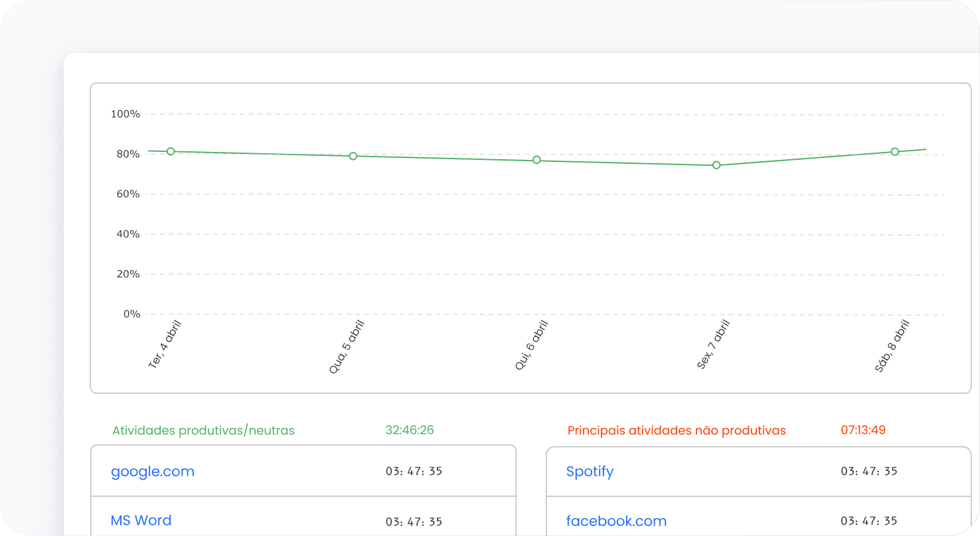Click the time value in the google.com row

pyautogui.click(x=414, y=472)
